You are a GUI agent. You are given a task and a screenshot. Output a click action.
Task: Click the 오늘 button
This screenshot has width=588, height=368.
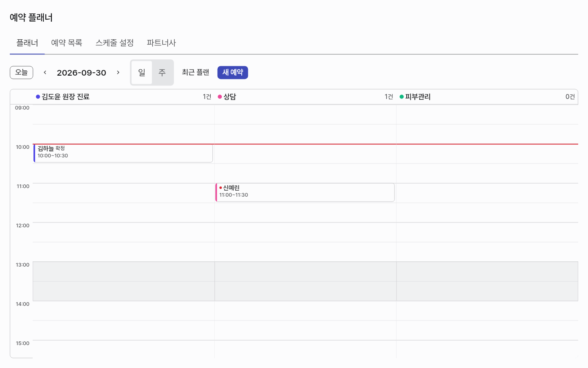click(21, 72)
